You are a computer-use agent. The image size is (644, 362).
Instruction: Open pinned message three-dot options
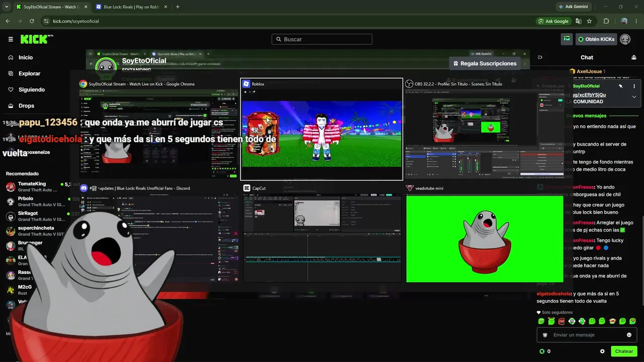coord(634,86)
